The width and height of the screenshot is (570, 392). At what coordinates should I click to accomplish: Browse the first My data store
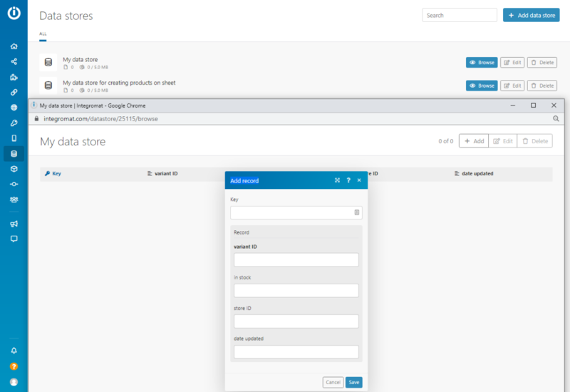482,63
